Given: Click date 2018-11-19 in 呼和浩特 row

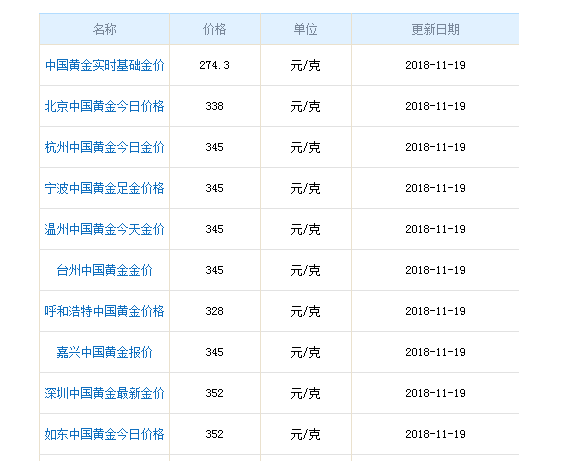Looking at the screenshot, I should pos(435,312).
